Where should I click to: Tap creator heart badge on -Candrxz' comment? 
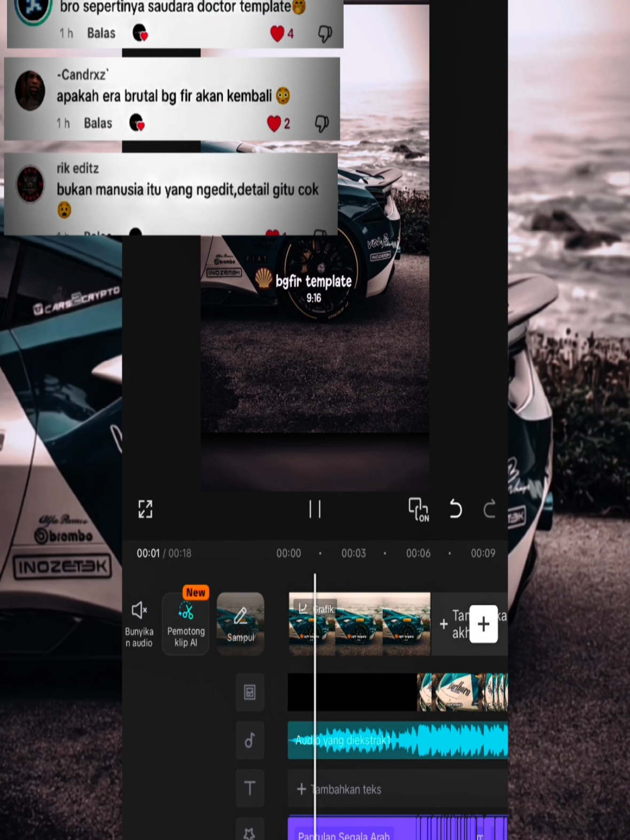tap(137, 123)
